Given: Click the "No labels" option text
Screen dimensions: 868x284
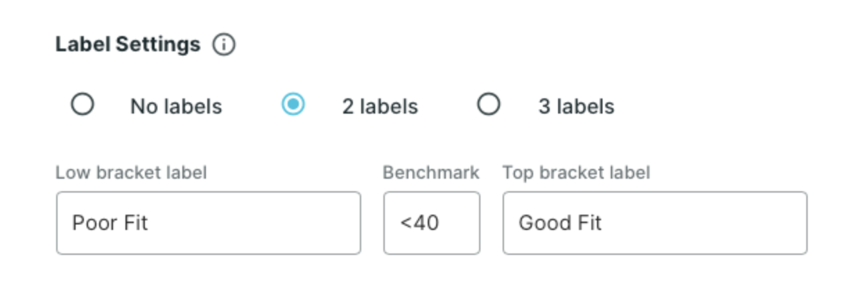Looking at the screenshot, I should [176, 107].
